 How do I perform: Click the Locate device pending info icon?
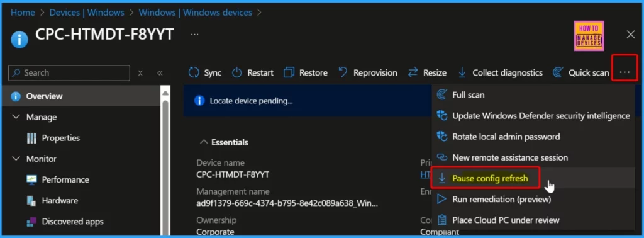(199, 101)
